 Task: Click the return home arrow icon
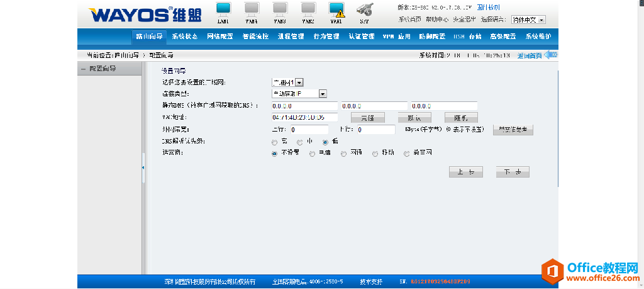point(550,55)
